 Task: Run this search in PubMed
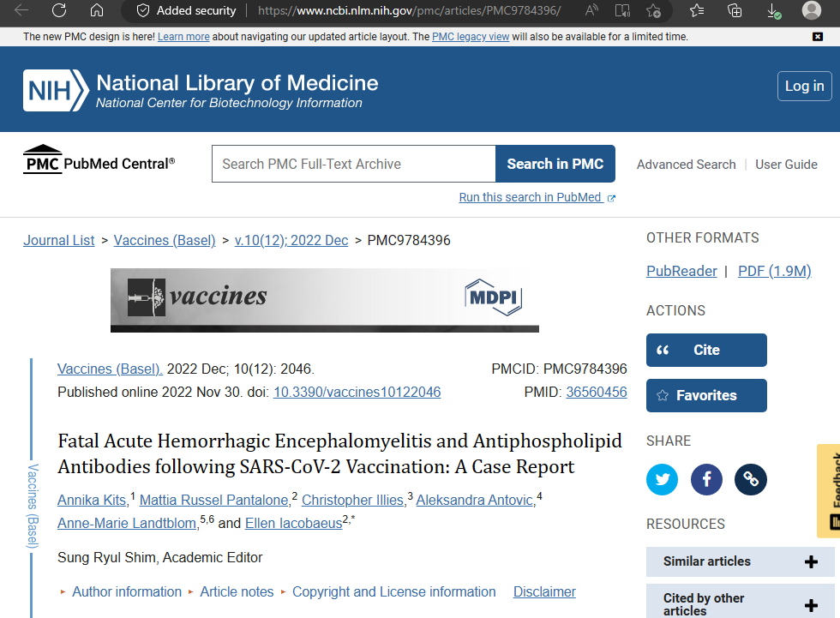537,198
